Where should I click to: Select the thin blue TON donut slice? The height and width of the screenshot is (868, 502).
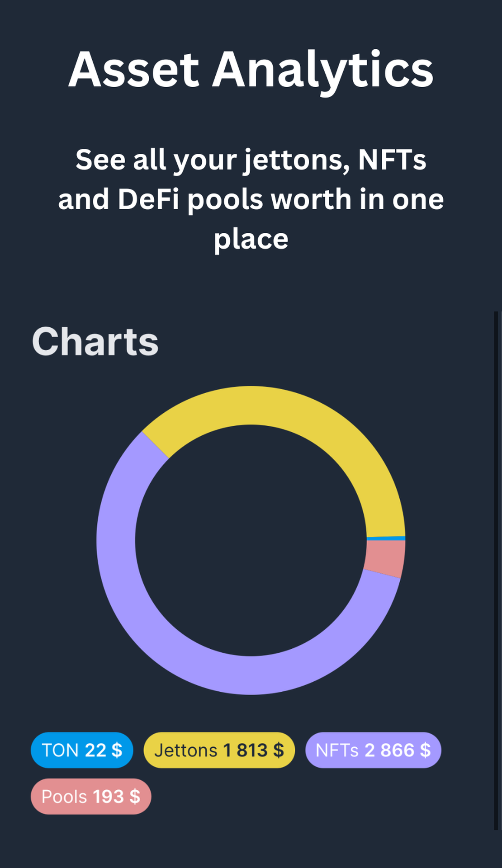(x=386, y=538)
